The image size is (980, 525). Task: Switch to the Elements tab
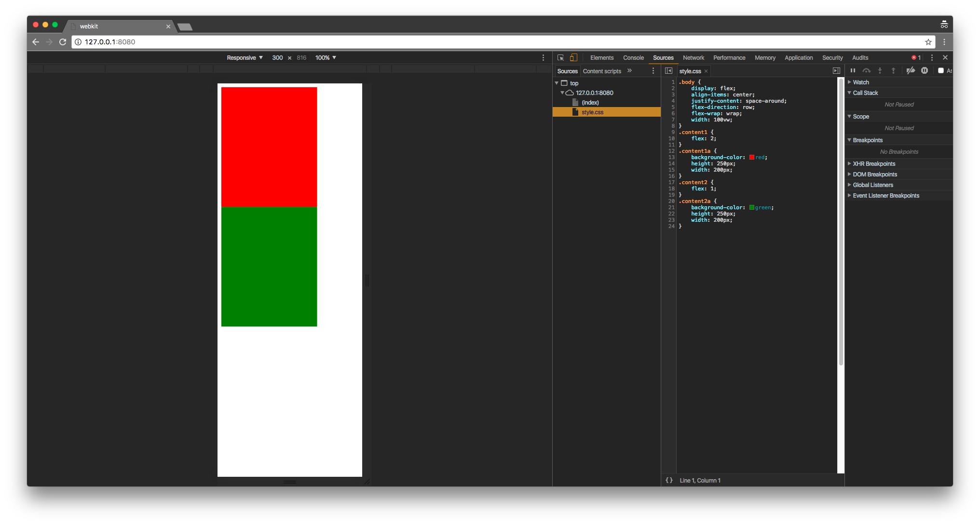pyautogui.click(x=601, y=58)
